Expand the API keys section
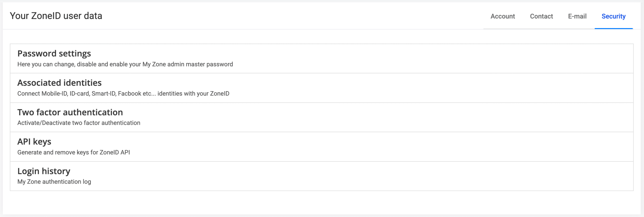The width and height of the screenshot is (644, 217). (34, 142)
